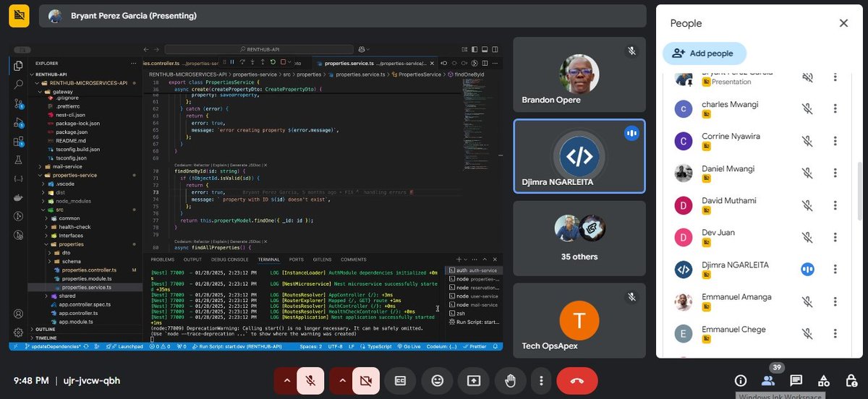Screen dimensions: 868x399
Task: Switch to the COMMENTS panel tab
Action: point(354,259)
